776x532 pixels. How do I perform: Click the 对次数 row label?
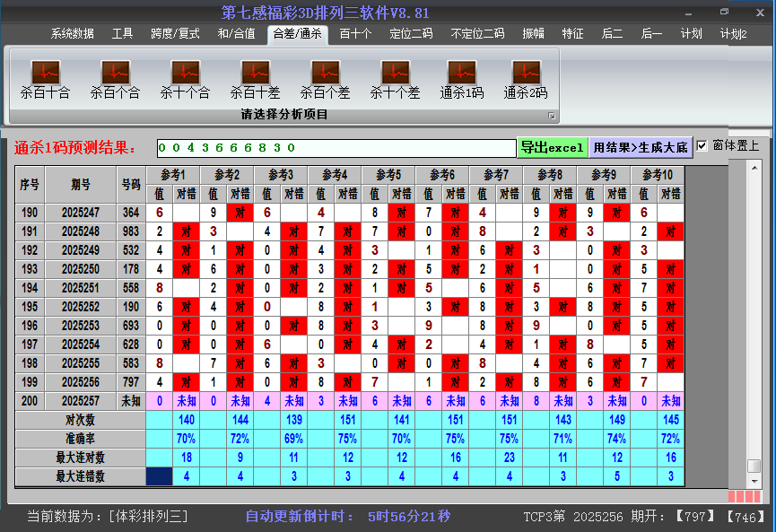point(80,420)
